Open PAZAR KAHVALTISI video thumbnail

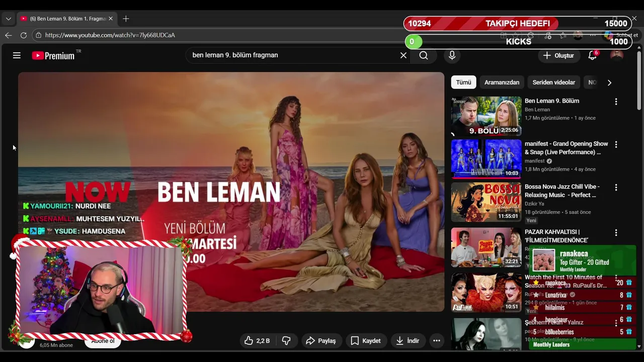tap(486, 247)
